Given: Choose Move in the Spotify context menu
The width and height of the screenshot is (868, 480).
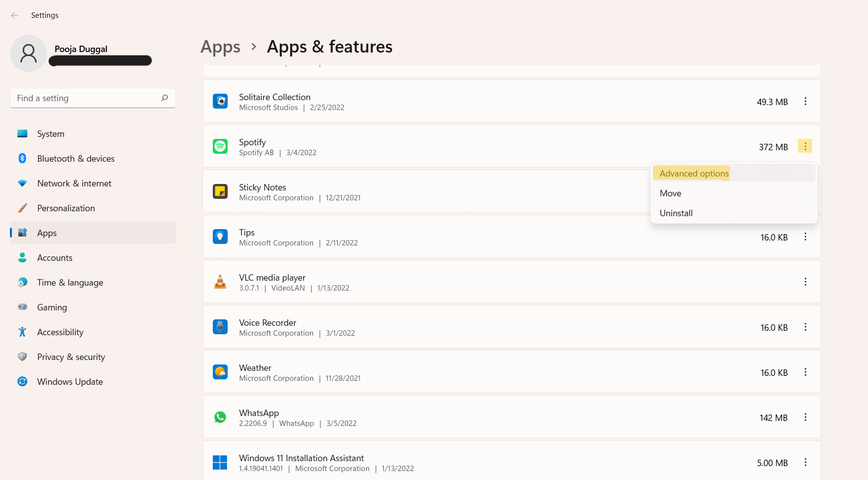Looking at the screenshot, I should click(x=671, y=193).
